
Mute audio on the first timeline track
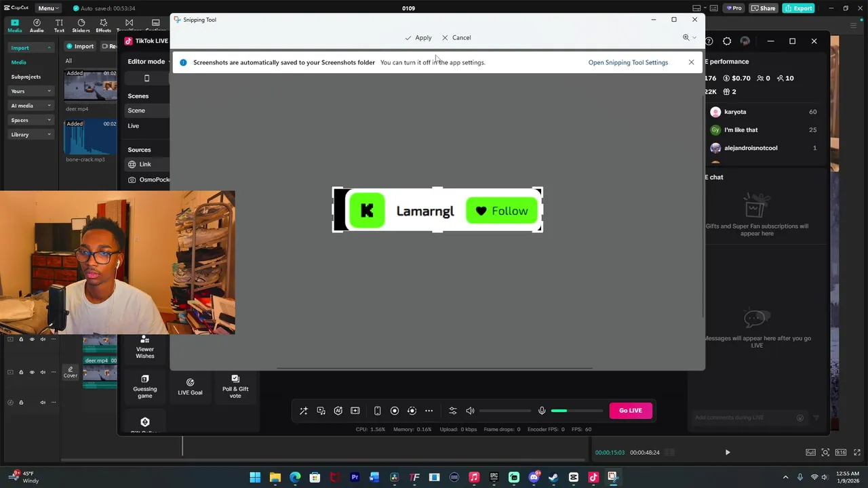[x=43, y=339]
